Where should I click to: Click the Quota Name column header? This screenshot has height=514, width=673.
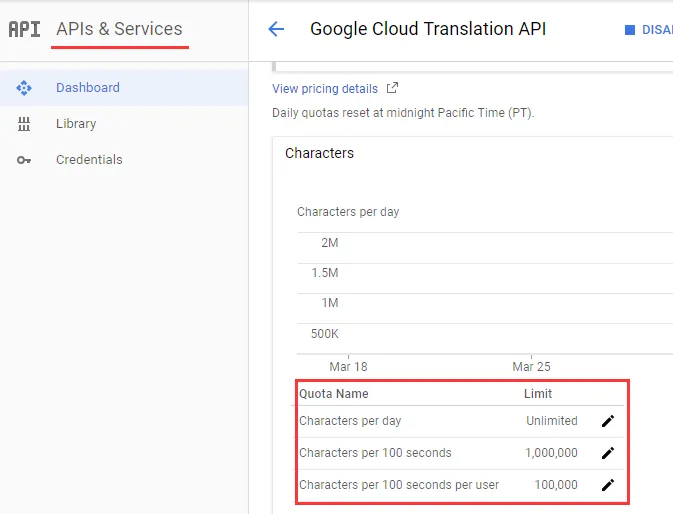(334, 394)
